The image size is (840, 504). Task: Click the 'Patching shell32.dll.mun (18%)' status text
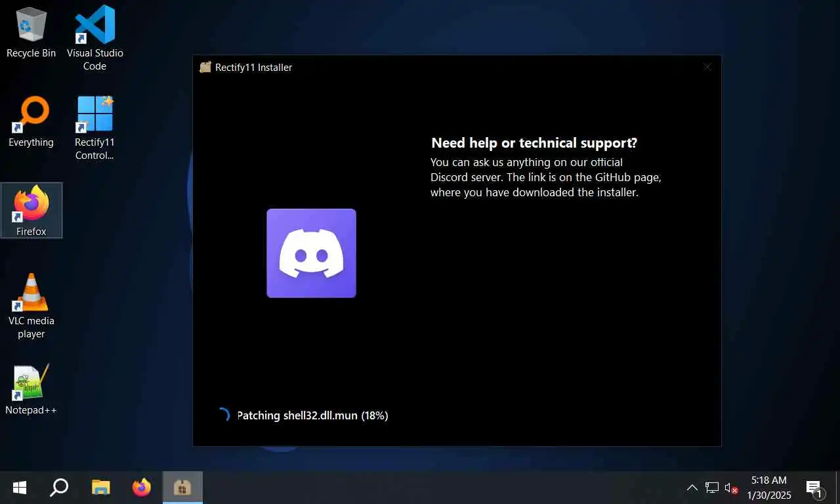(x=312, y=415)
